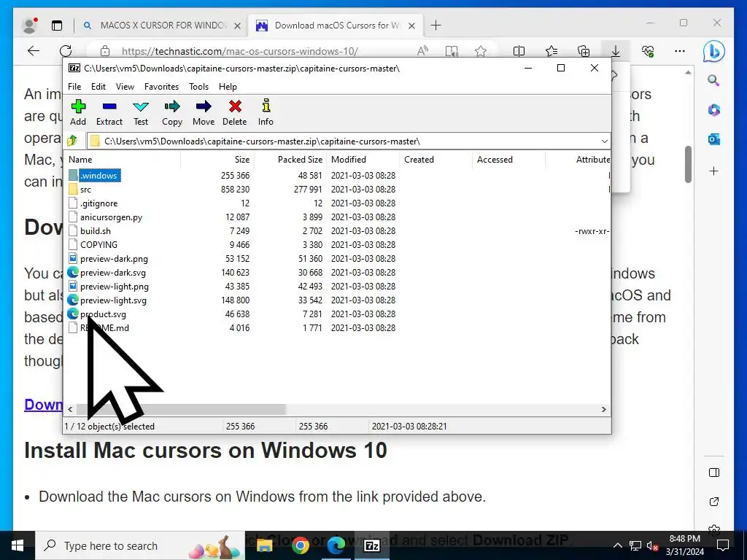Click the browser Back arrow
This screenshot has height=560, width=747.
coord(34,51)
